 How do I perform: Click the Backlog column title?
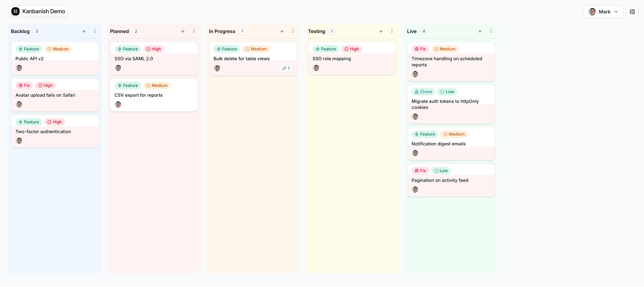20,31
